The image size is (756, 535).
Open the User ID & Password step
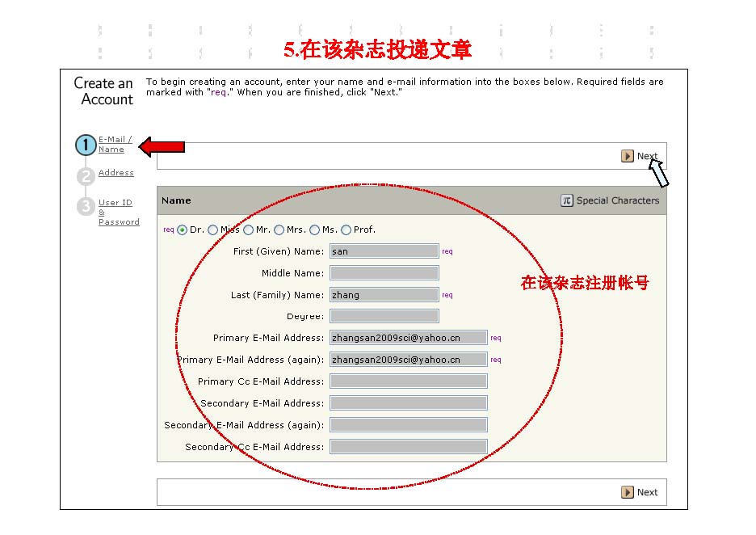click(x=118, y=213)
